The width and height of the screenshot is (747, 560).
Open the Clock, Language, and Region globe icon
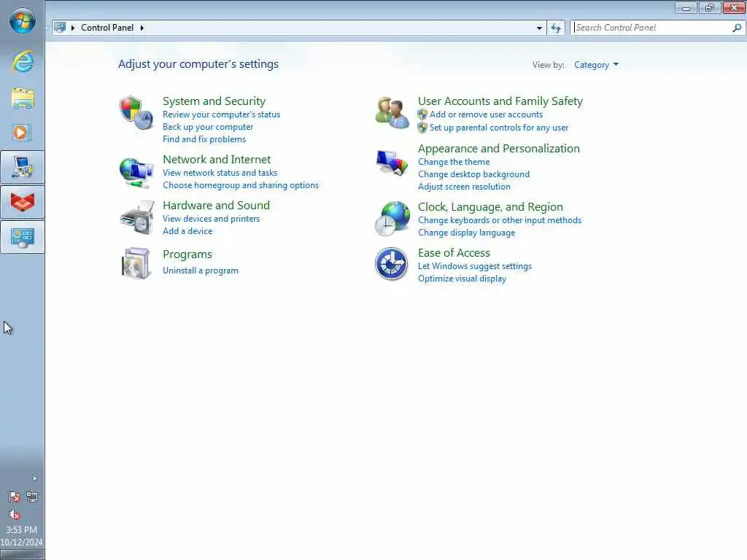[x=392, y=219]
